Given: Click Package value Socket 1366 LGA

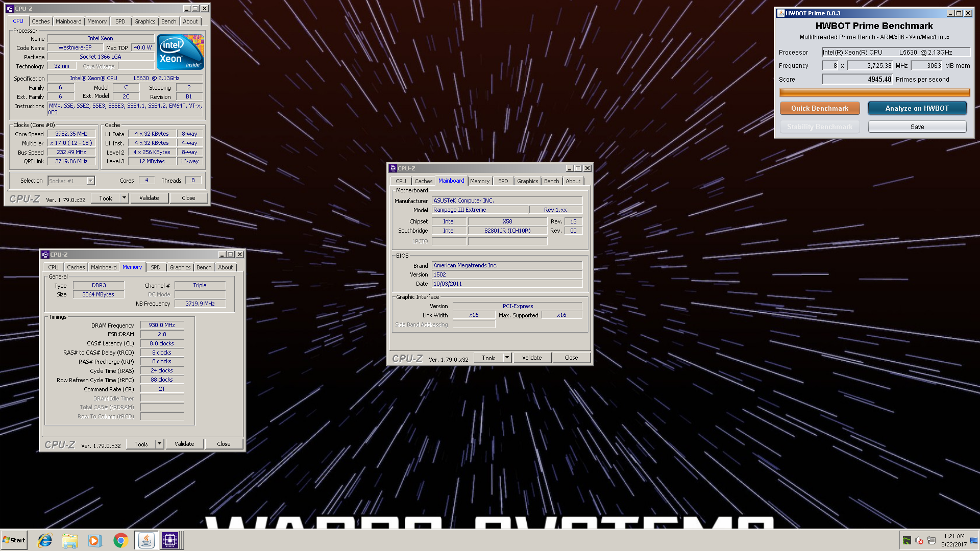Looking at the screenshot, I should [x=101, y=57].
